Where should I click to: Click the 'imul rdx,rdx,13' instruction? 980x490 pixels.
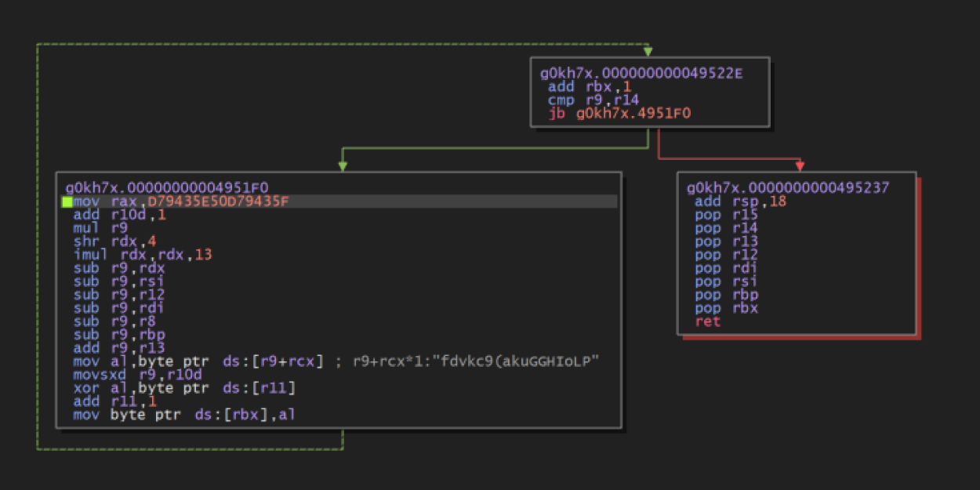(x=143, y=255)
